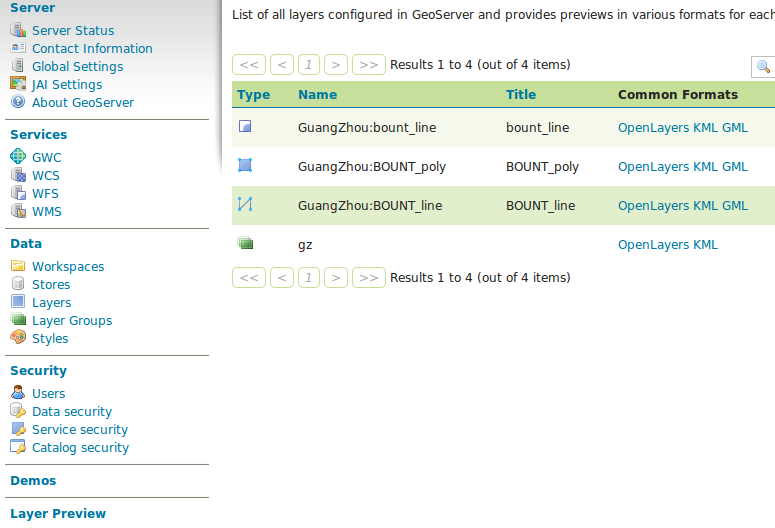The image size is (775, 528).
Task: Open the Contact Information page
Action: pyautogui.click(x=92, y=48)
